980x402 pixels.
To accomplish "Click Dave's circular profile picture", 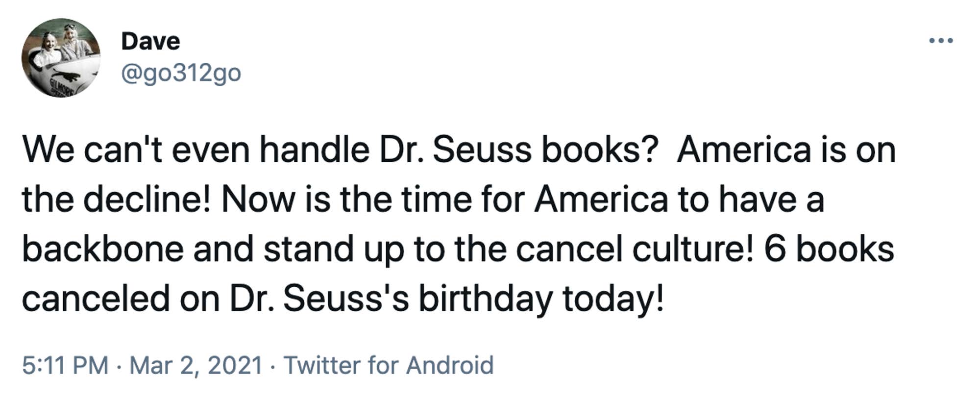I will point(61,58).
